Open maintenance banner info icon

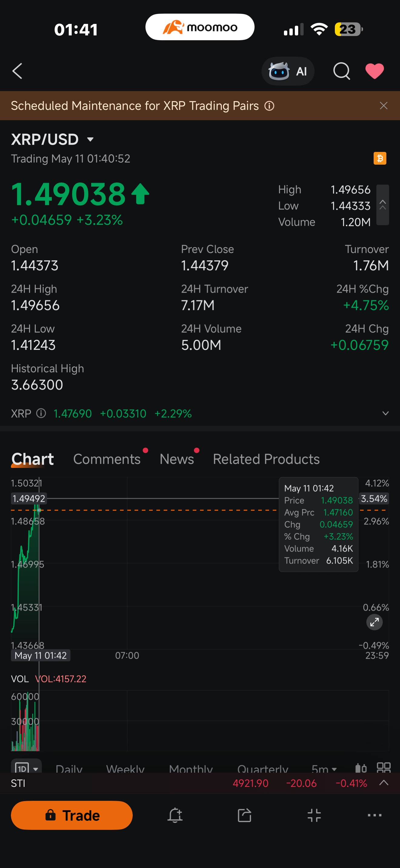[x=269, y=106]
